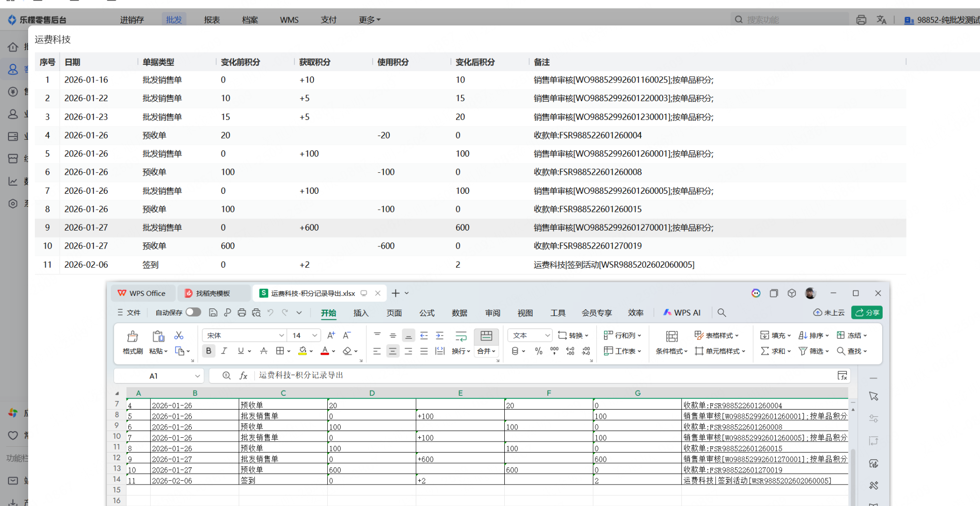This screenshot has width=980, height=506.
Task: Click the Conditional Formatting (条件格式) icon
Action: coord(671,337)
